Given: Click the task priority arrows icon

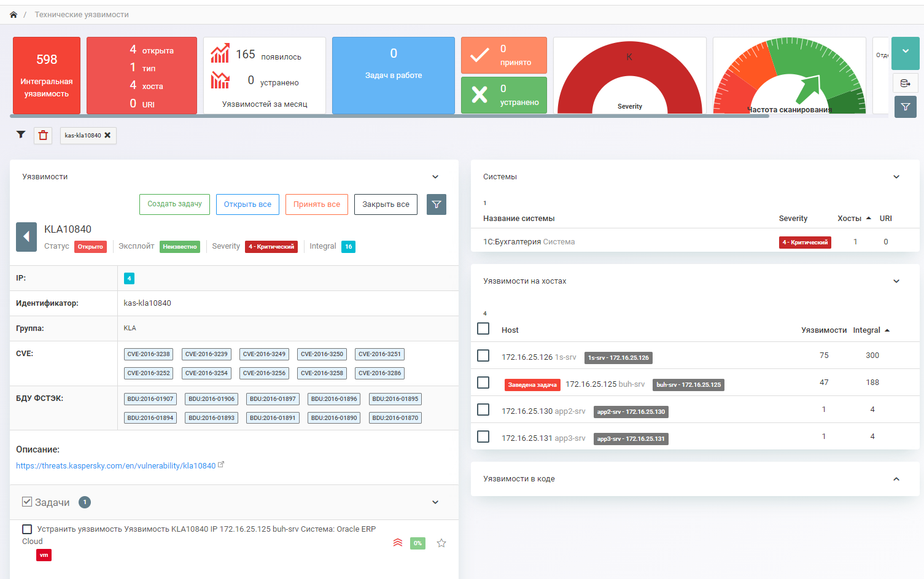Looking at the screenshot, I should 398,543.
